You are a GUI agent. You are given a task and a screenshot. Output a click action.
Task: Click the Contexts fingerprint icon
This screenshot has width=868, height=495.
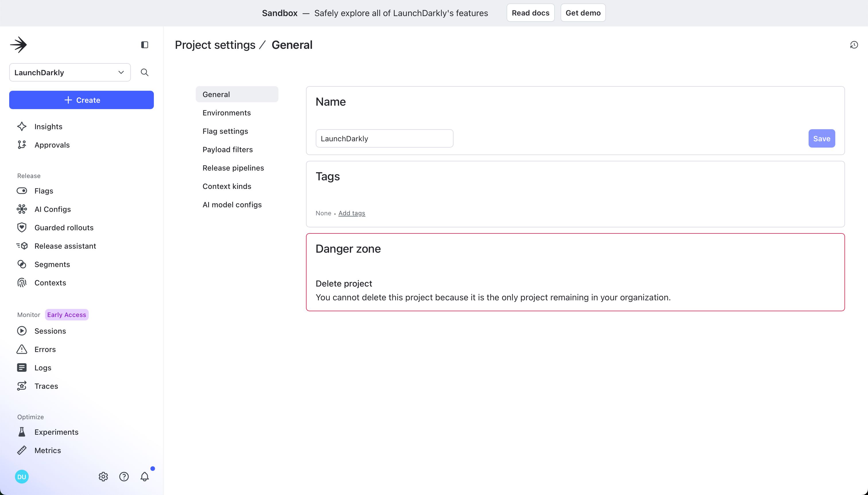22,283
